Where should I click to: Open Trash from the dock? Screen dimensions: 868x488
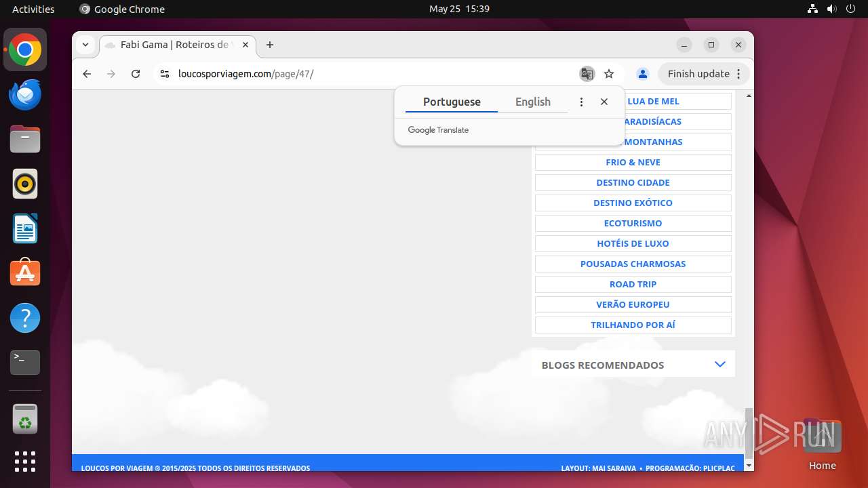[25, 419]
